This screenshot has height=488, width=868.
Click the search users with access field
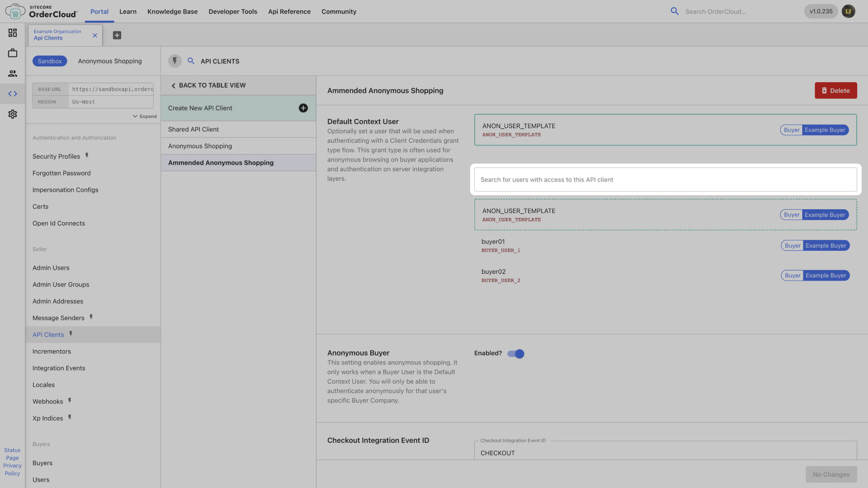(665, 179)
